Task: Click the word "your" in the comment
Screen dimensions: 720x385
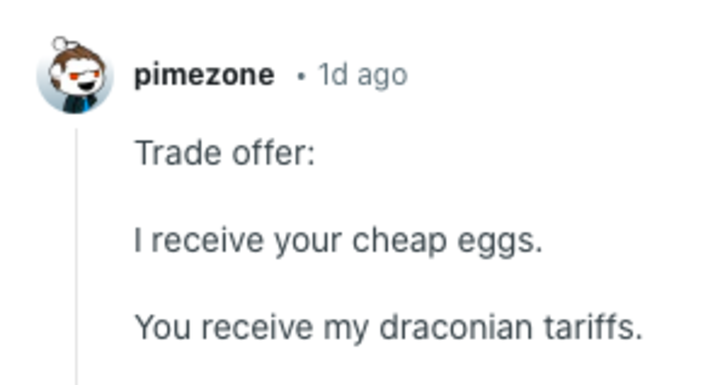Action: [308, 242]
